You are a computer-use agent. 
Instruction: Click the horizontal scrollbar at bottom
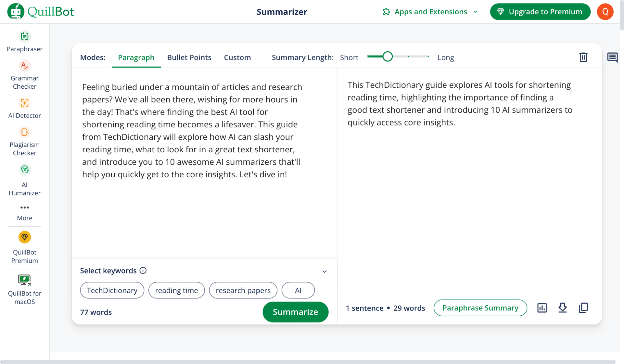tap(308, 362)
